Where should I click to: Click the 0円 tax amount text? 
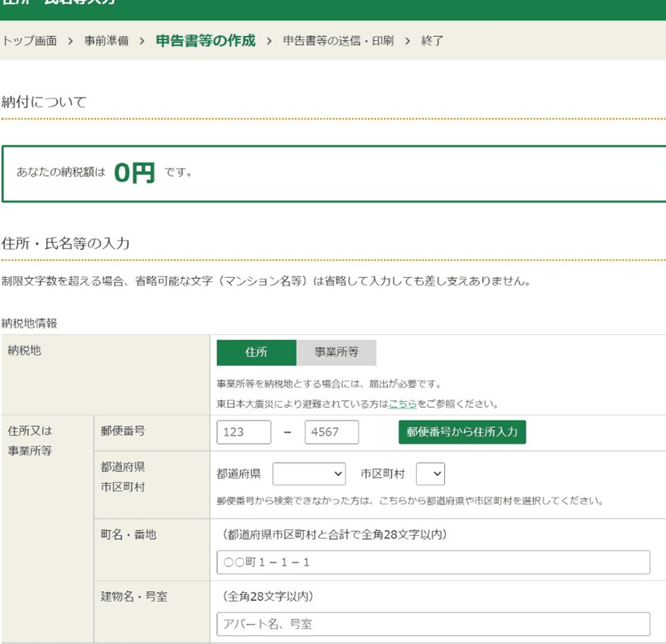coord(134,173)
